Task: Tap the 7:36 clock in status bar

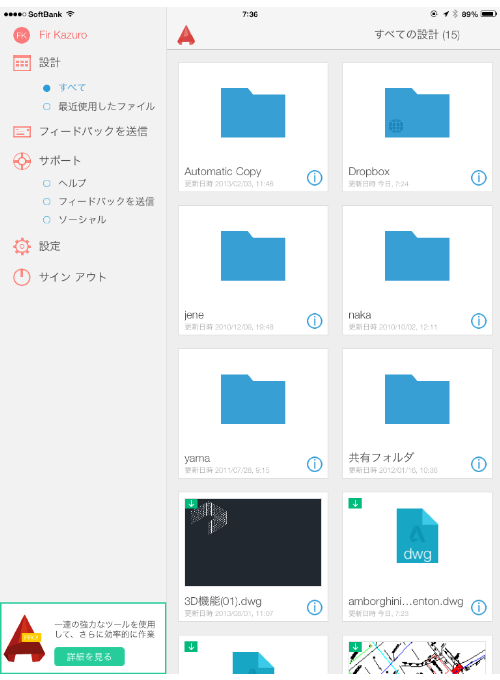Action: tap(250, 14)
